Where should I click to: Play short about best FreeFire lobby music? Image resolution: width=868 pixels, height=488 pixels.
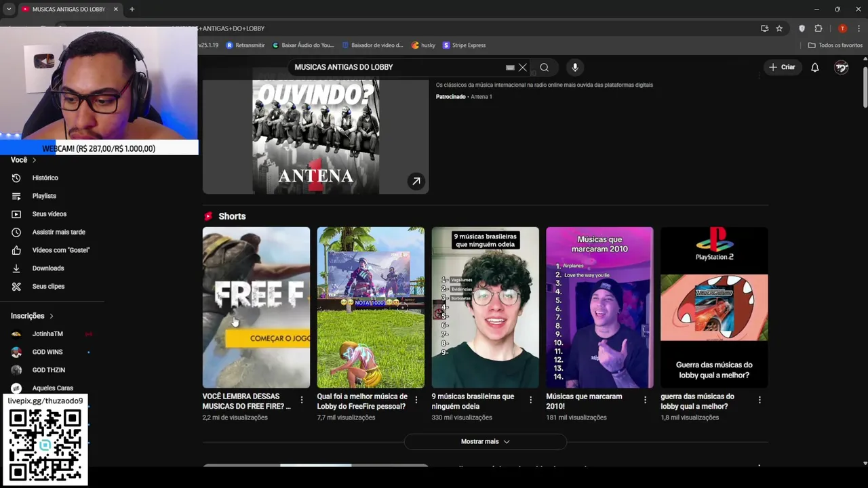[371, 307]
